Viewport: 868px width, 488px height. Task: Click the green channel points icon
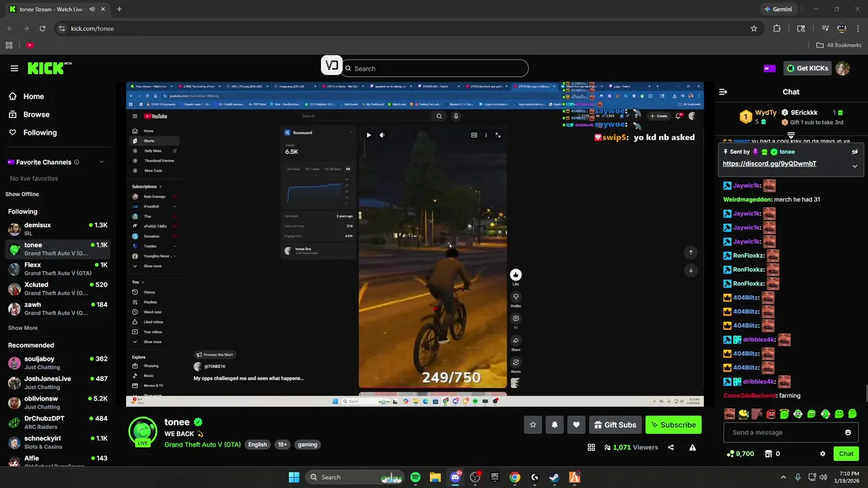[x=730, y=453]
